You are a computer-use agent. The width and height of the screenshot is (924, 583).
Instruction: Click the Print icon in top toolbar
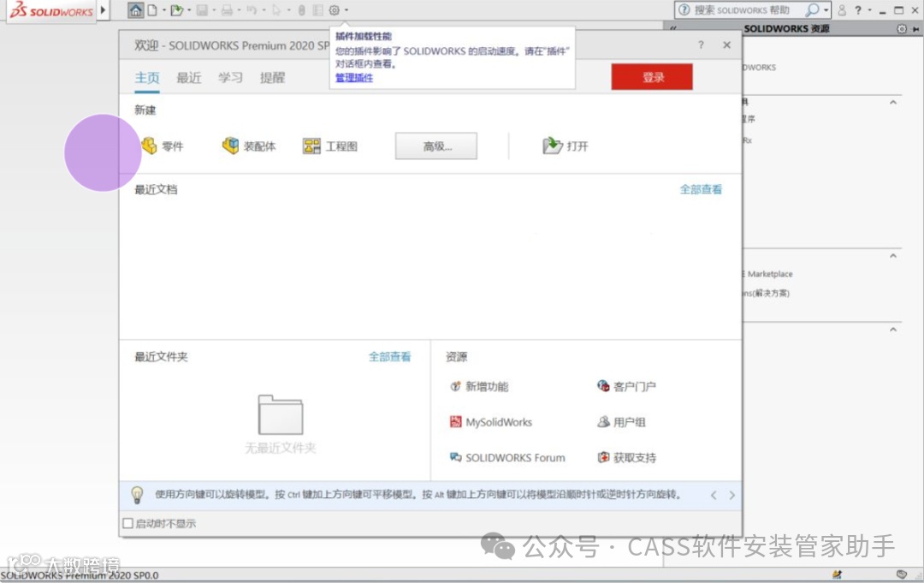pyautogui.click(x=227, y=10)
